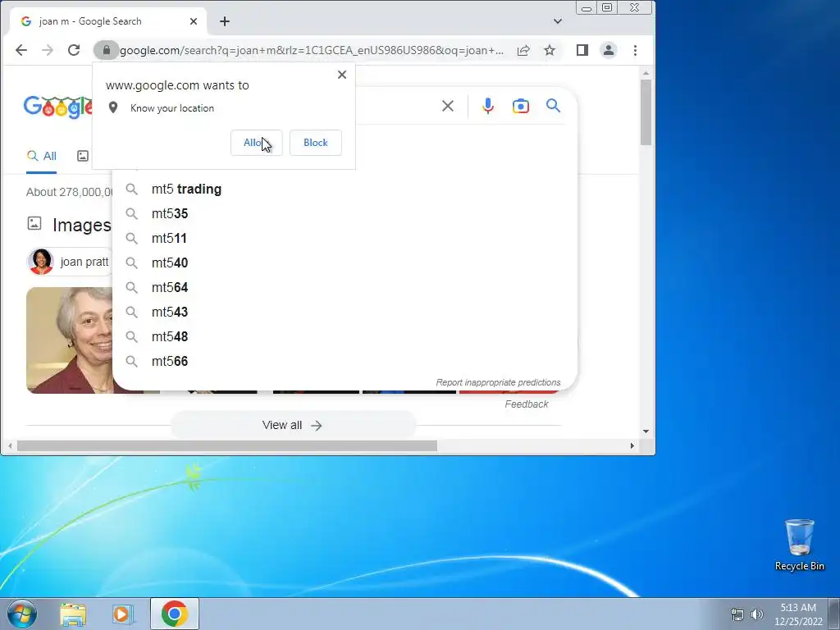840x630 pixels.
Task: Click the scroll down arrow
Action: pos(646,431)
